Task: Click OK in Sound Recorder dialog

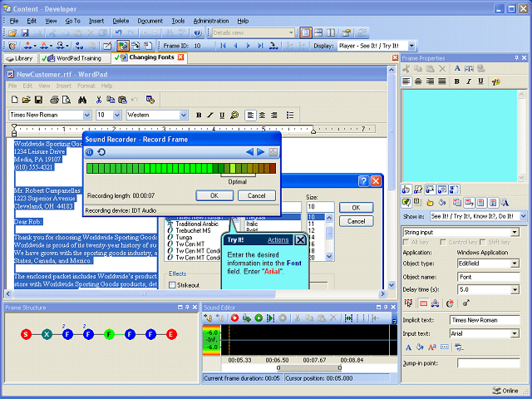Action: 214,195
